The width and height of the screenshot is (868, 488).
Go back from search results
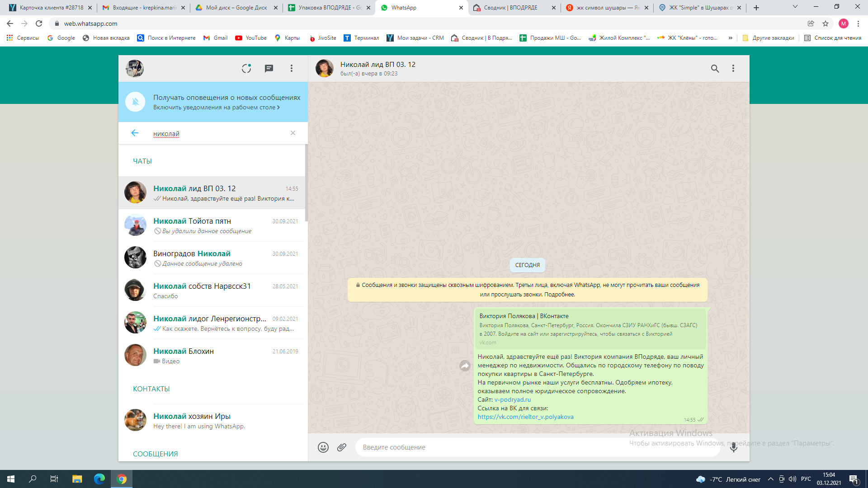pos(135,133)
